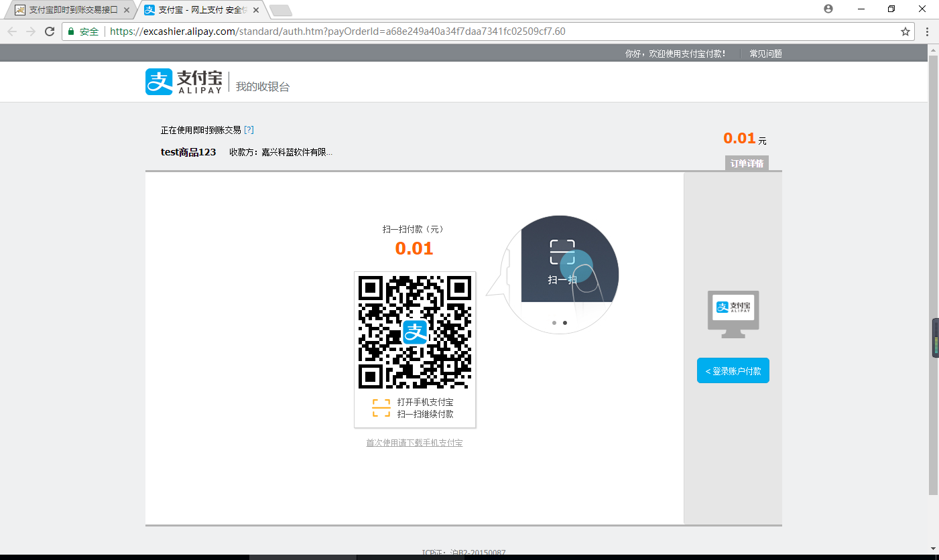The width and height of the screenshot is (939, 560).
Task: Click the 扫一扫付款（元） label
Action: pyautogui.click(x=414, y=229)
